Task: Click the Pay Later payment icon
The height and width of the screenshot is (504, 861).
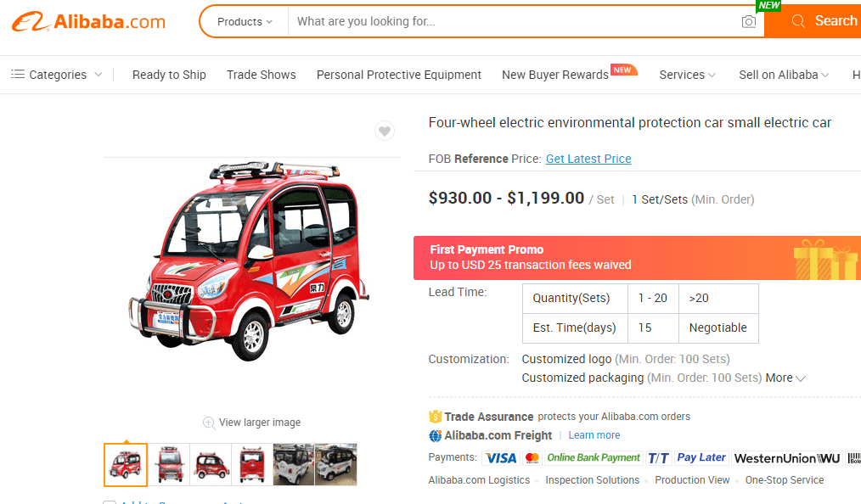Action: pos(701,458)
